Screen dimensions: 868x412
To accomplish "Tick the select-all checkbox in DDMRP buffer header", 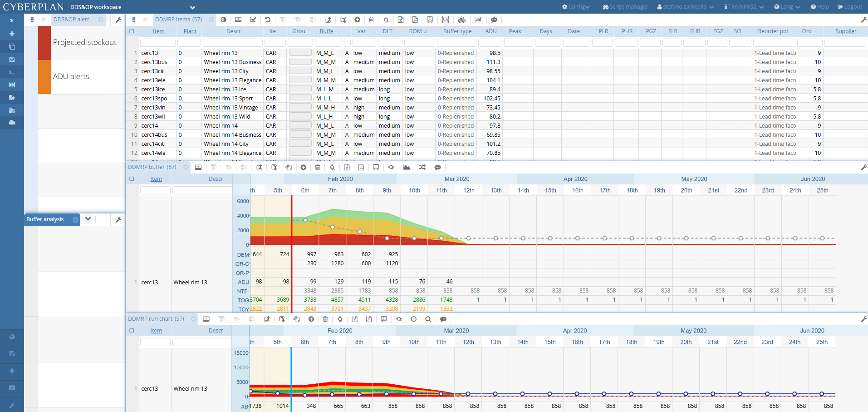I will (132, 179).
